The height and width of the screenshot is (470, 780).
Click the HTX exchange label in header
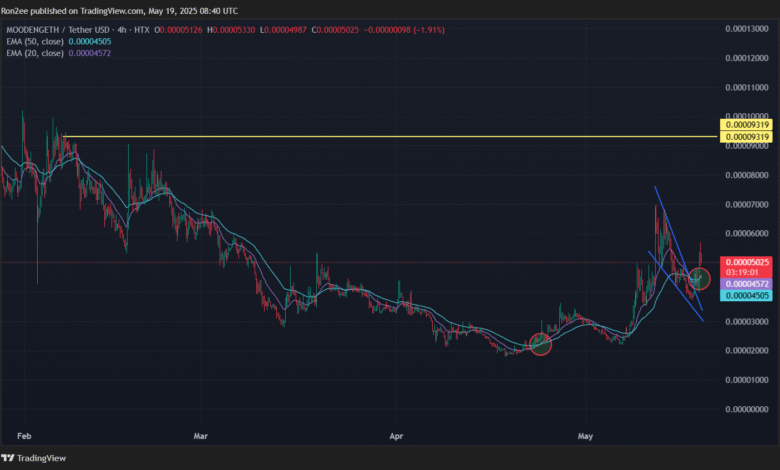tap(143, 31)
